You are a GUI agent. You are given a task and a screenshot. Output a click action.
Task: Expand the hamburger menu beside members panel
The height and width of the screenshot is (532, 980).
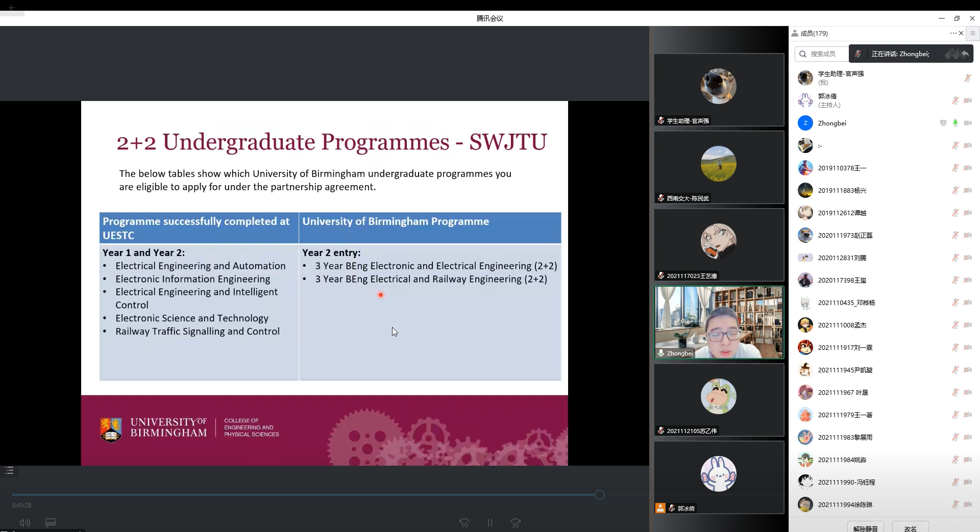coord(973,33)
